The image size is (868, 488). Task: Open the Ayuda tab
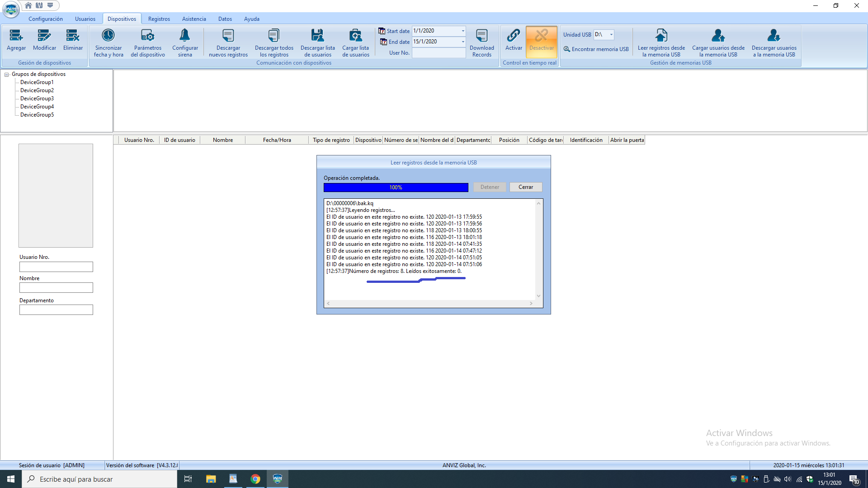252,19
